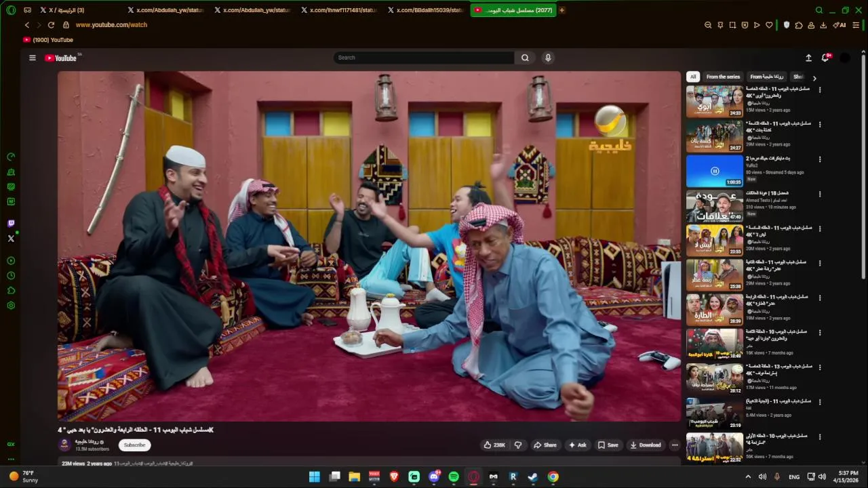The image size is (868, 488).
Task: Open browser Easy Setup sliders icon
Action: 856,25
